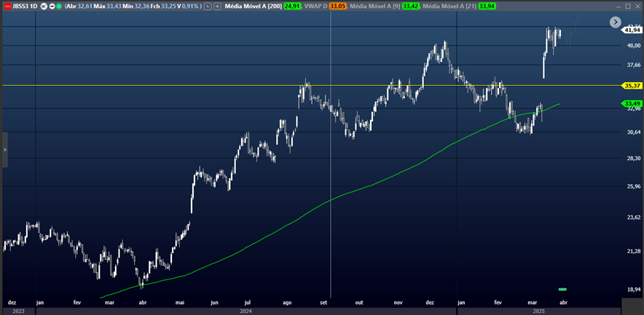This screenshot has height=315, width=644.
Task: Select the VWAP D indicator label
Action: click(x=315, y=6)
